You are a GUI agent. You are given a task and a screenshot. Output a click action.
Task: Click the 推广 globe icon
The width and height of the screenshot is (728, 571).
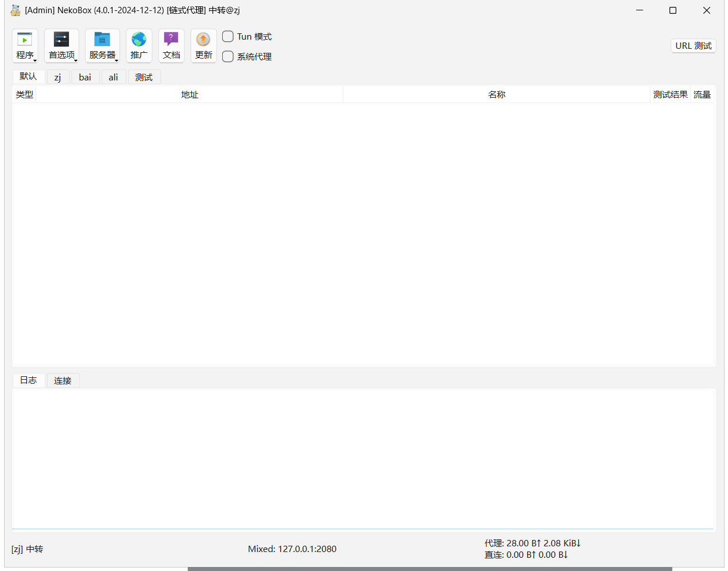pyautogui.click(x=139, y=40)
